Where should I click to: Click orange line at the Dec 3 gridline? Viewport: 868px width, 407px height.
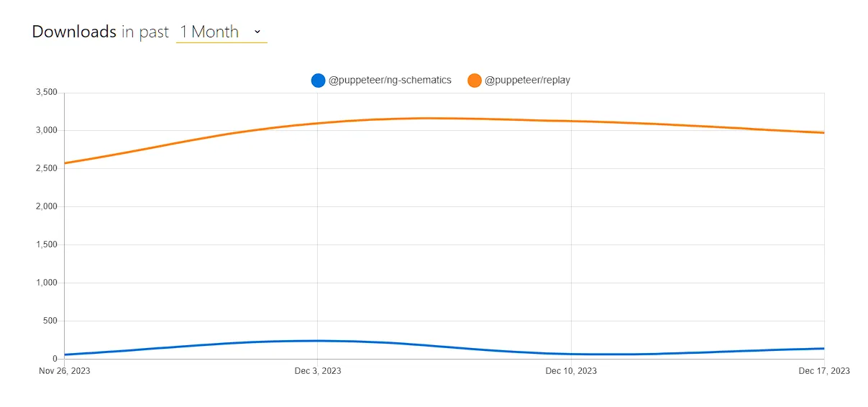click(x=318, y=123)
